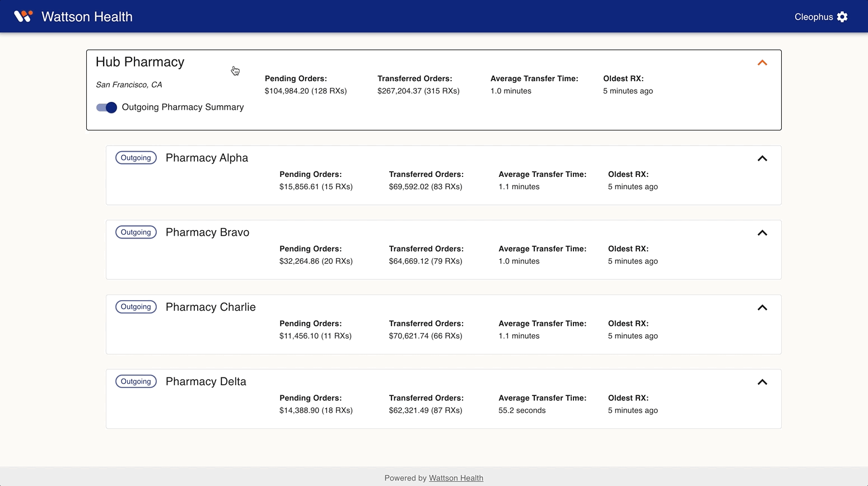Image resolution: width=868 pixels, height=486 pixels.
Task: Click the Wattson Health logo icon
Action: 23,16
